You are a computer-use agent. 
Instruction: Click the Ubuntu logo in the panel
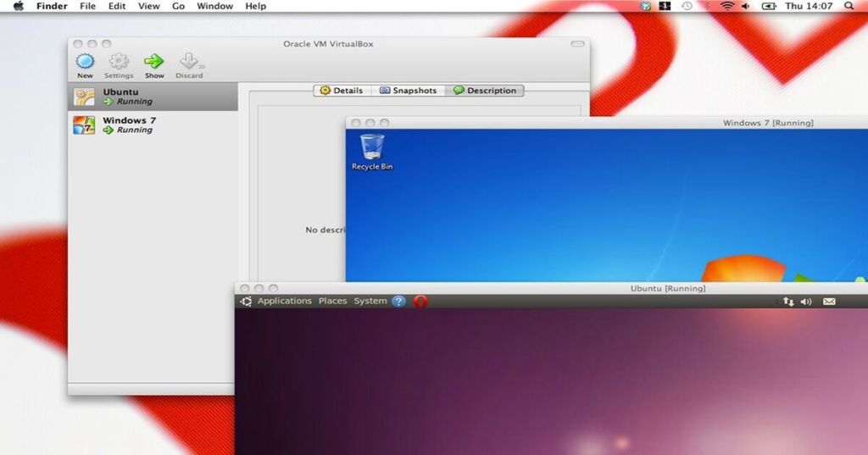click(247, 301)
